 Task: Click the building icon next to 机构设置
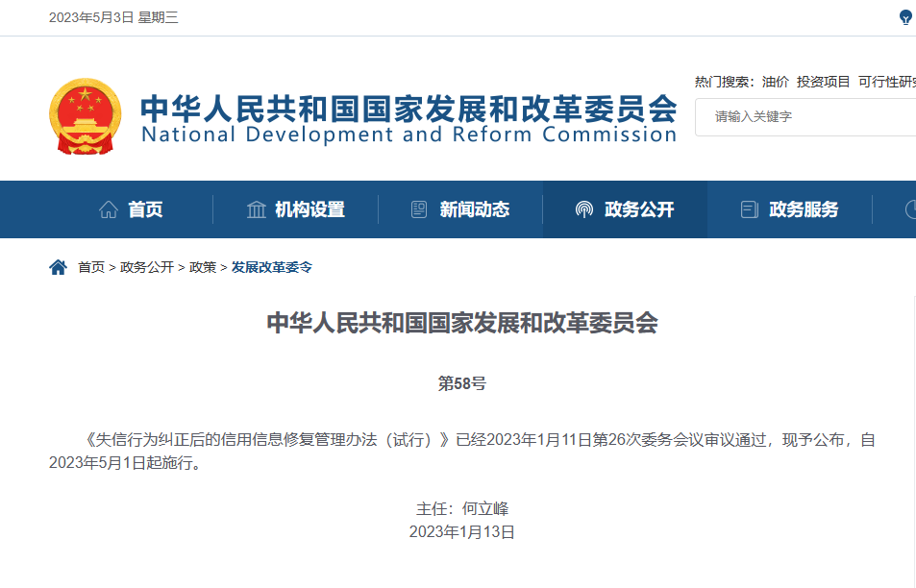(x=255, y=208)
